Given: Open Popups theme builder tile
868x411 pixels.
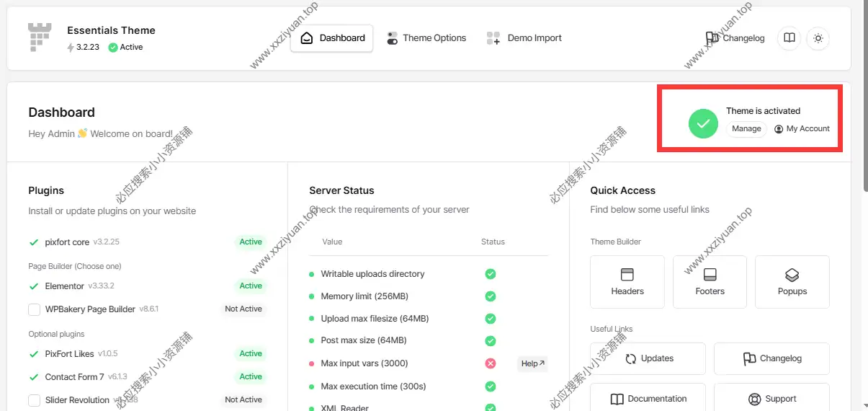Looking at the screenshot, I should pyautogui.click(x=792, y=281).
